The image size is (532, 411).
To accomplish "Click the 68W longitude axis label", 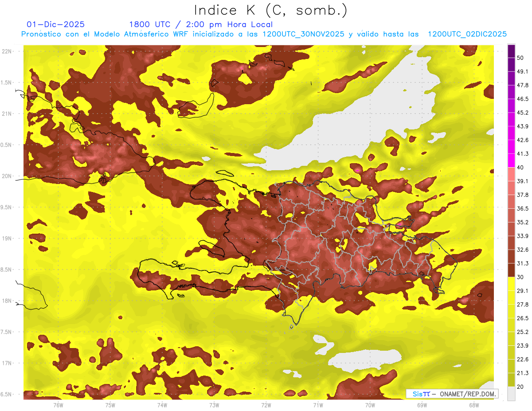I will tap(473, 405).
